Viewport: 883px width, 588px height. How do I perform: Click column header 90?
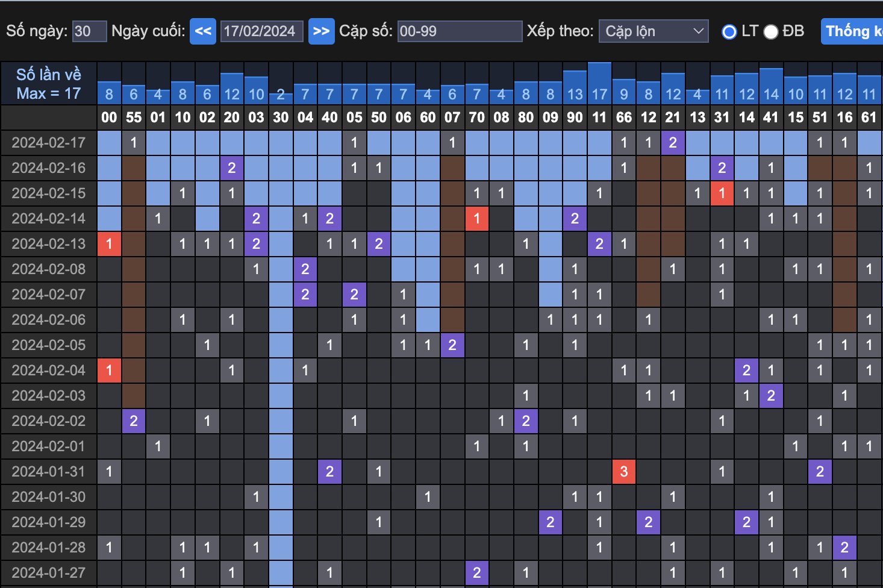[575, 117]
